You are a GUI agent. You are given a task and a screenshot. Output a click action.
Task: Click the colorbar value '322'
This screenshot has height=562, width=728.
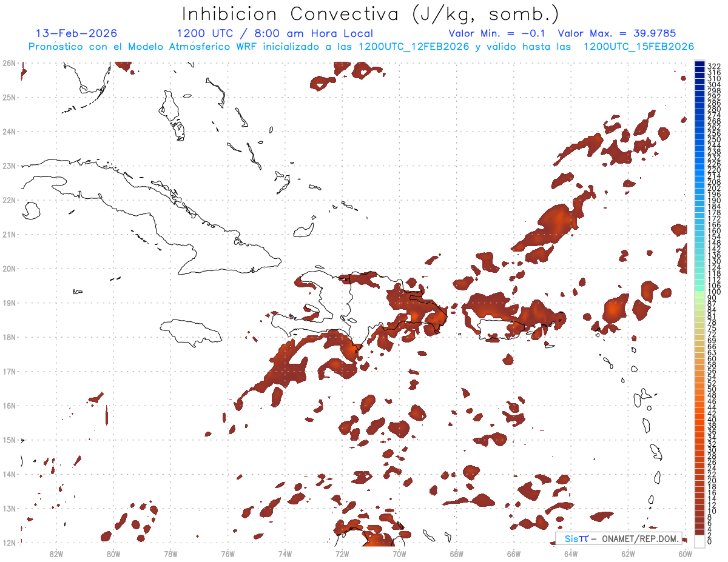point(714,66)
